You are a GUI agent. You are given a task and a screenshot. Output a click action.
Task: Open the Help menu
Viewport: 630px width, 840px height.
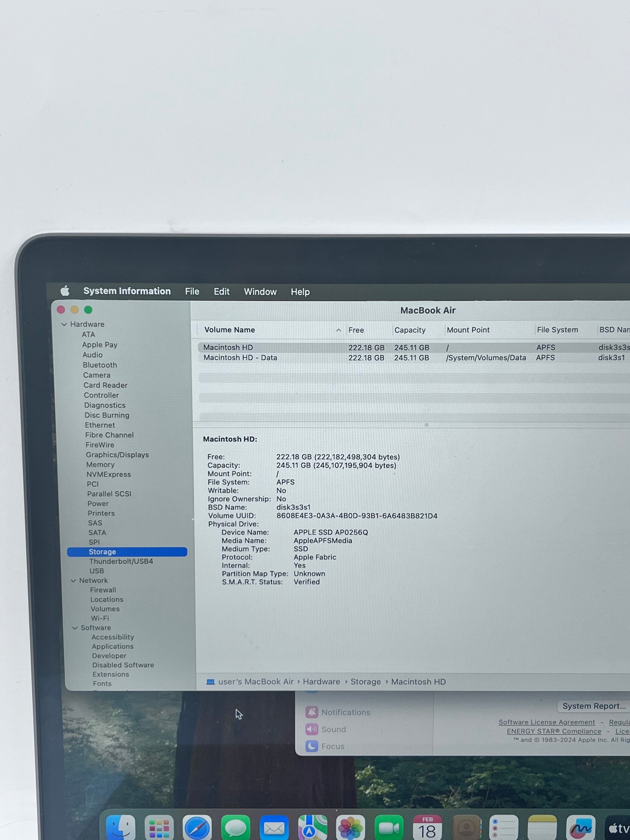(300, 292)
